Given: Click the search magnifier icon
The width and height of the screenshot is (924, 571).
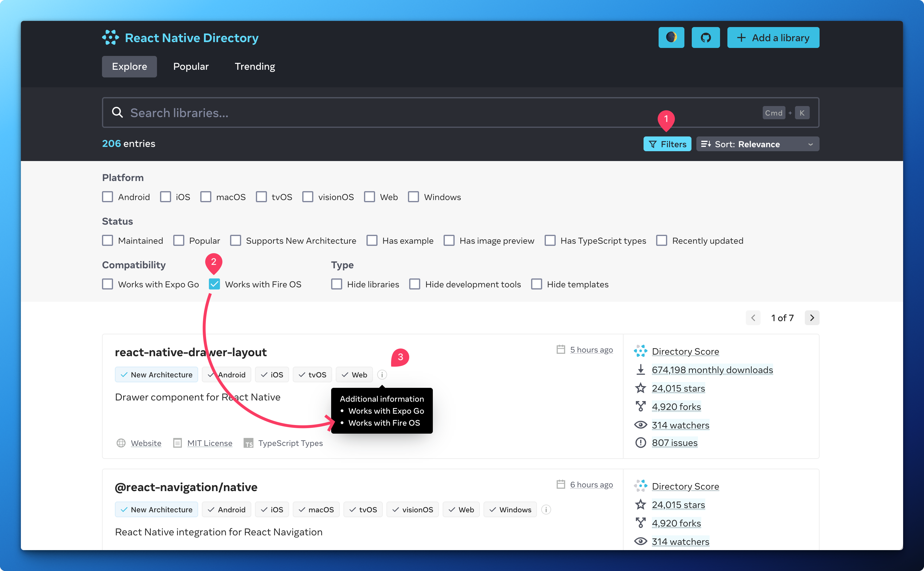Looking at the screenshot, I should [117, 112].
